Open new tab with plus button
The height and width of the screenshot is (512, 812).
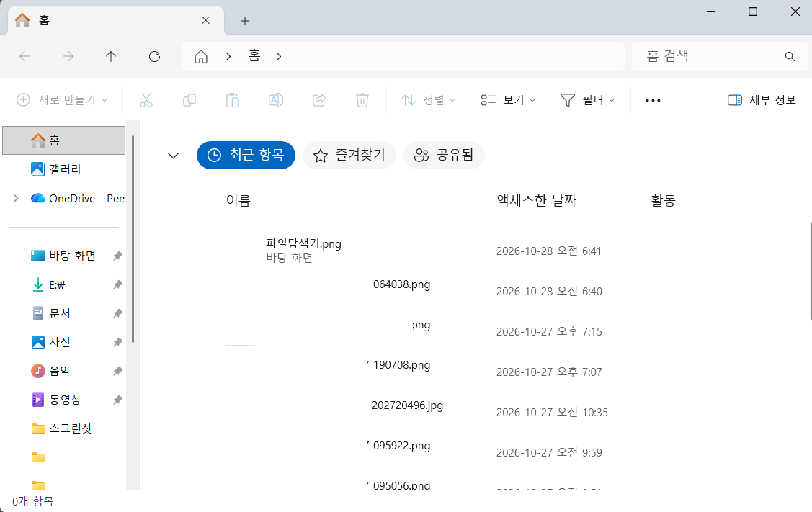click(x=245, y=21)
